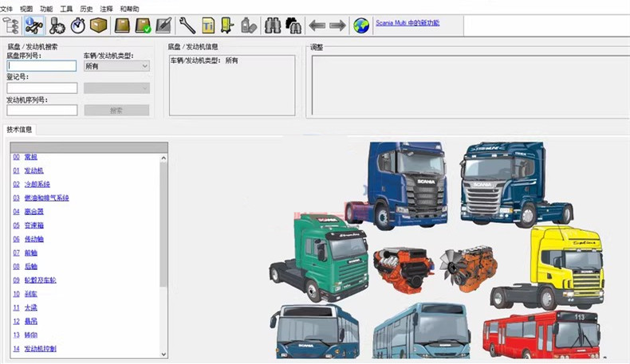Click the binoculars search icon
The image size is (630, 364).
pos(273,26)
